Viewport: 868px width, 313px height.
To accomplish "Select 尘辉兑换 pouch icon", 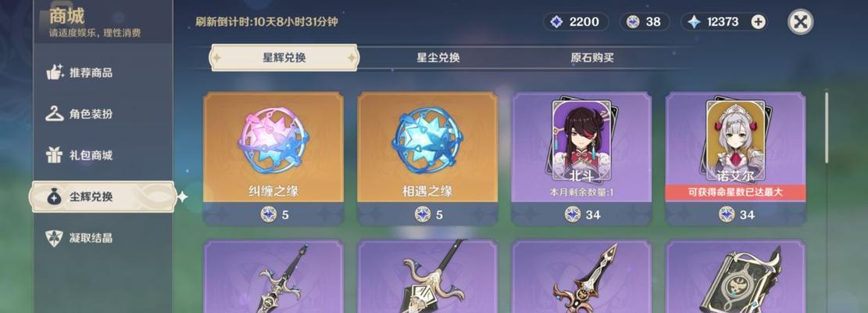I will point(54,196).
